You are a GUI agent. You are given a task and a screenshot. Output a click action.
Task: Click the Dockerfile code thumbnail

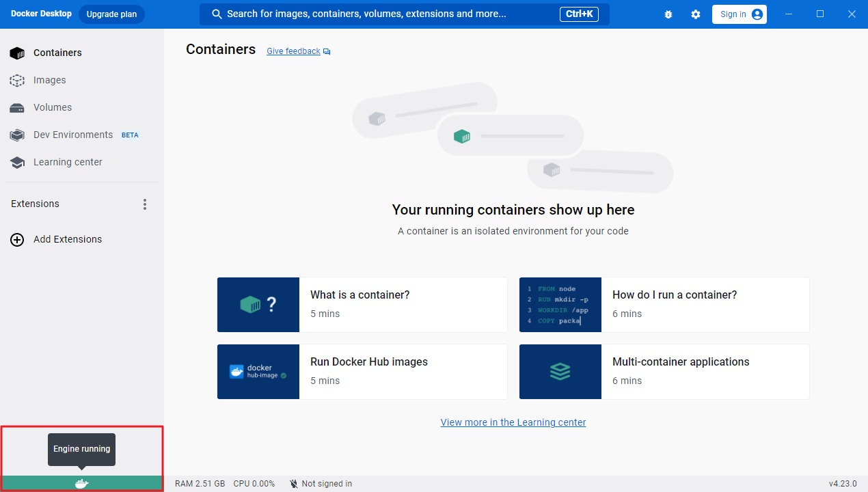coord(560,305)
